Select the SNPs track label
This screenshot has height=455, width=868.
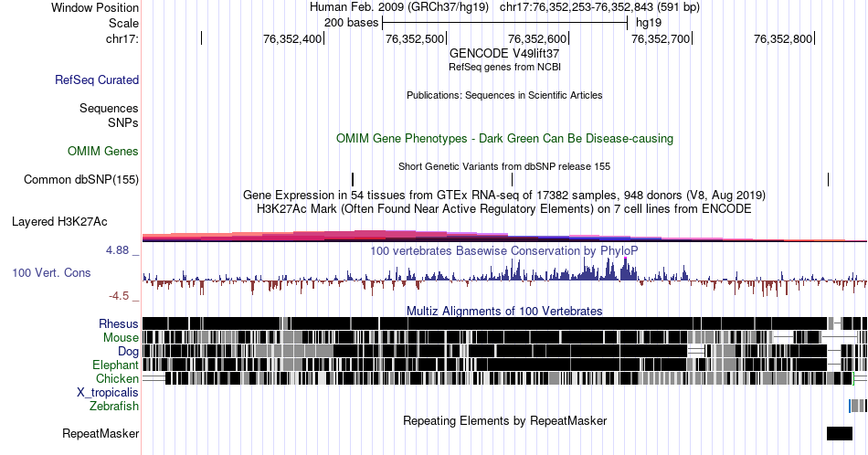click(123, 122)
